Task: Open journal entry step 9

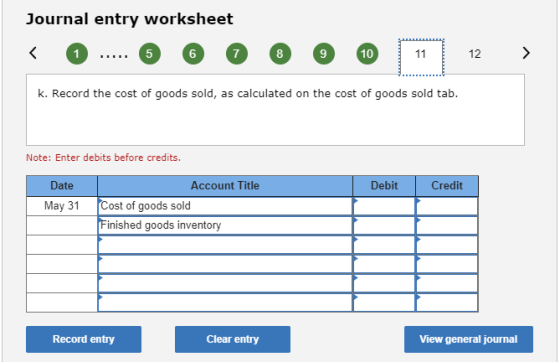Action: point(324,54)
